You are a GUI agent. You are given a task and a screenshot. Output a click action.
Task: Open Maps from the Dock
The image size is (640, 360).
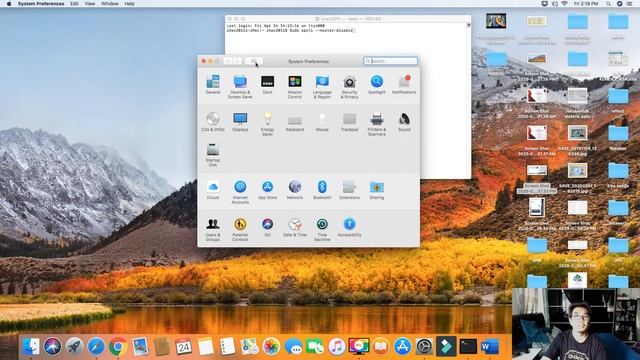[x=249, y=347]
